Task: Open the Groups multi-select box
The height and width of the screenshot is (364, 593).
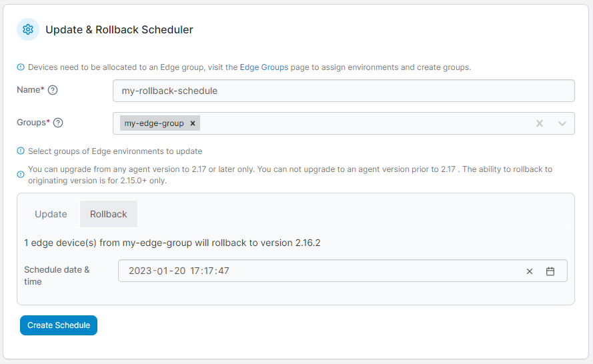Action: [x=344, y=123]
